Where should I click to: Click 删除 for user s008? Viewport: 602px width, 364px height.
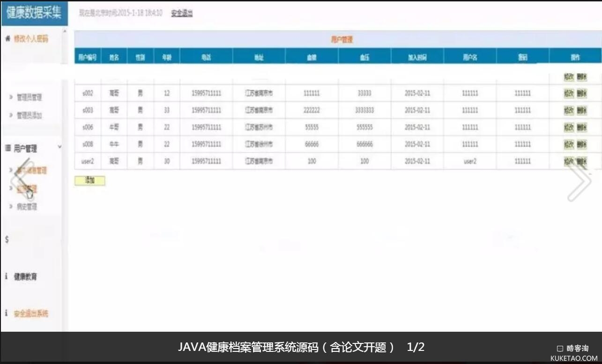click(582, 145)
